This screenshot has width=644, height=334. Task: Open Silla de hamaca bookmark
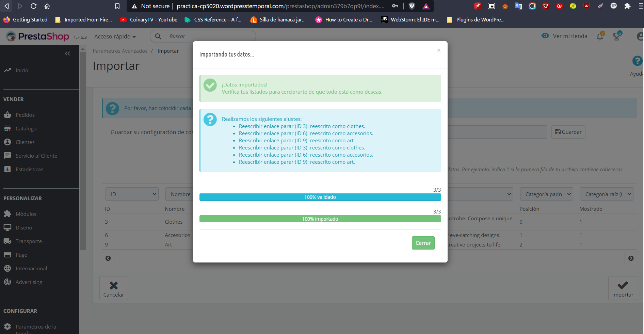pyautogui.click(x=278, y=20)
